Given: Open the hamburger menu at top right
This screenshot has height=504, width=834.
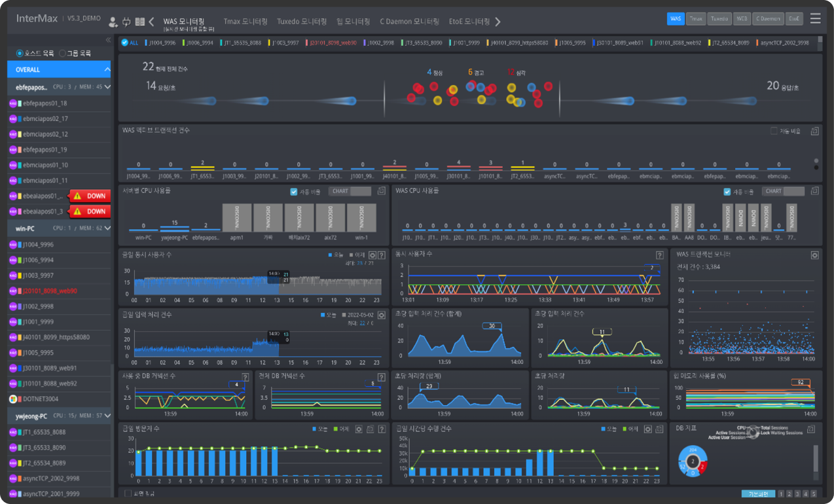Looking at the screenshot, I should point(815,19).
